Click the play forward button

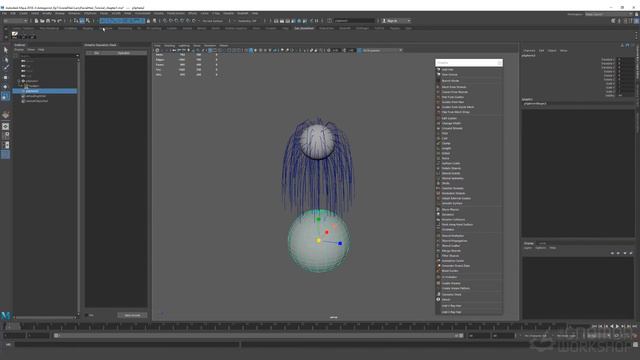[617, 326]
